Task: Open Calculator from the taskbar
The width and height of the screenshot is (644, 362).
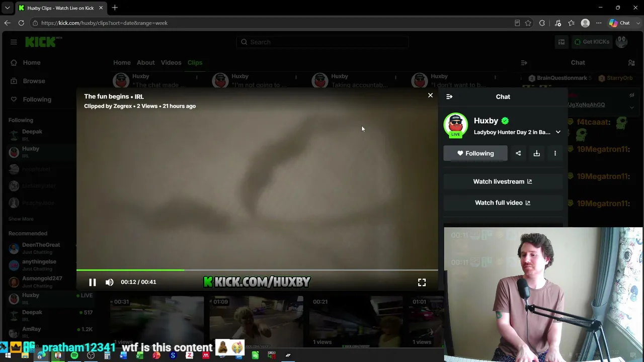Action: tap(107, 356)
